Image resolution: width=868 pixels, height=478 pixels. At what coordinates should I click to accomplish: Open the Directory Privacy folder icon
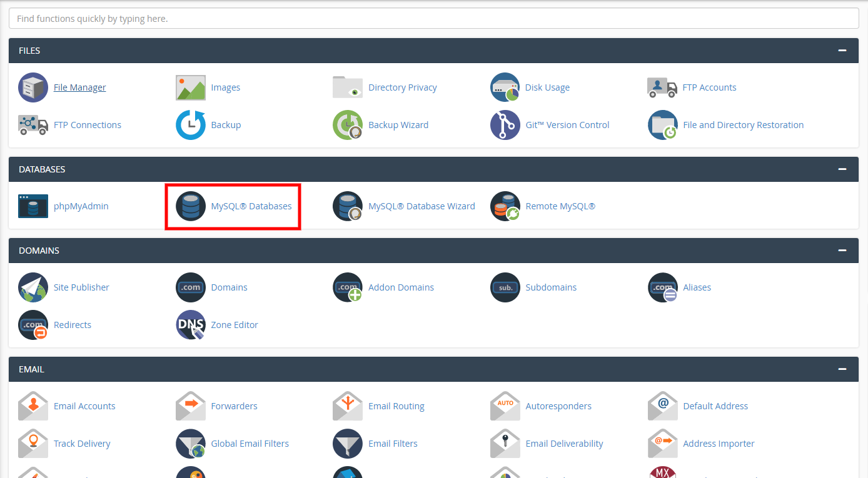[348, 87]
